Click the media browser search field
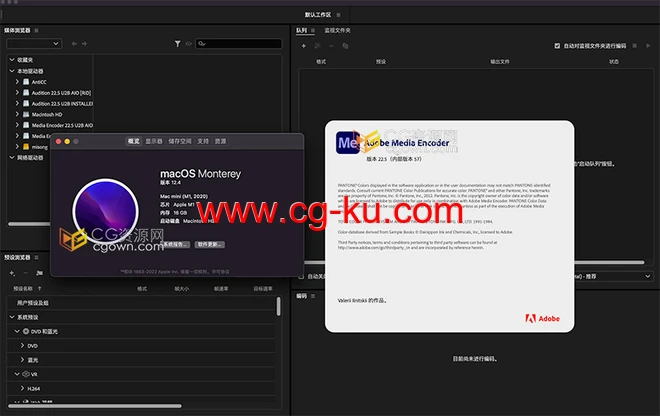660x416 pixels. coord(239,43)
